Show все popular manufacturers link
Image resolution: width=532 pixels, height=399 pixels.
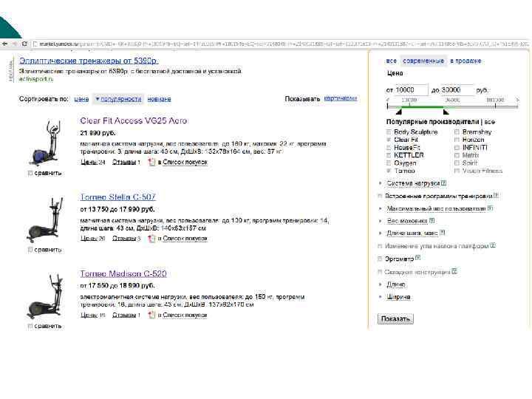click(490, 122)
